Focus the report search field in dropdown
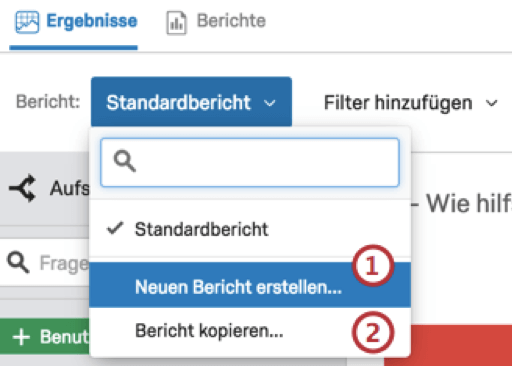This screenshot has width=512, height=366. click(x=250, y=162)
